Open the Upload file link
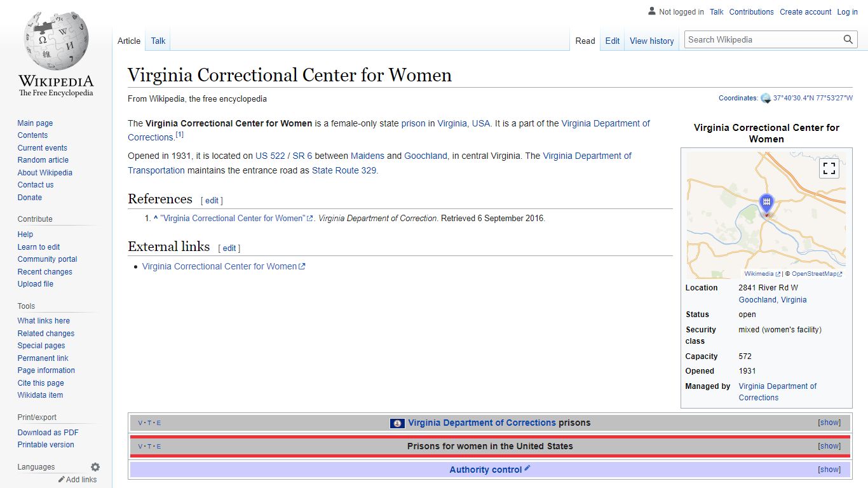868x488 pixels. point(36,284)
